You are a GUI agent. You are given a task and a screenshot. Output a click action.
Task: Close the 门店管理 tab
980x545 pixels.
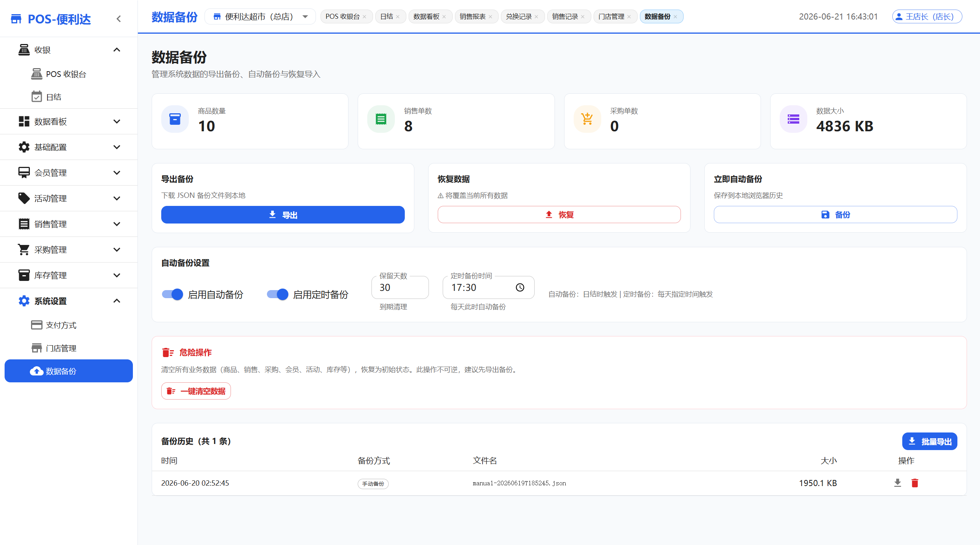629,17
